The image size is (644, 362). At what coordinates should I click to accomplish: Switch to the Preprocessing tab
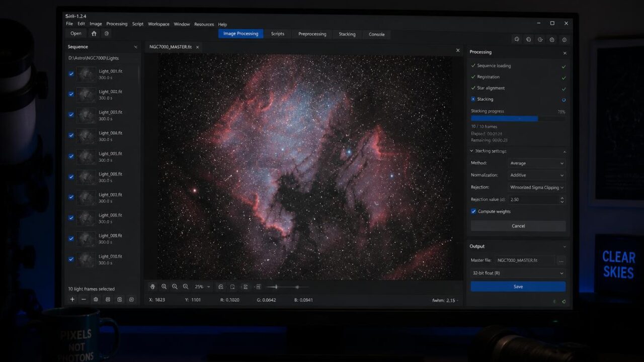click(312, 34)
